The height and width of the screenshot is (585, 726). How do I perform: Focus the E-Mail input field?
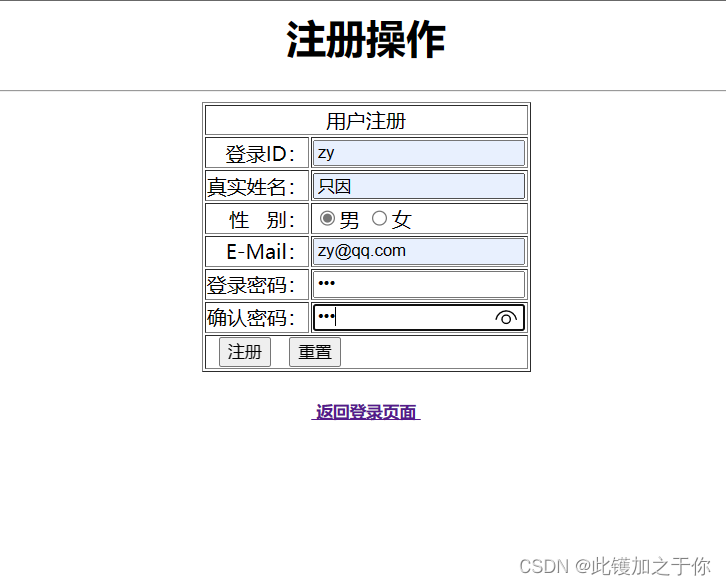coord(419,252)
